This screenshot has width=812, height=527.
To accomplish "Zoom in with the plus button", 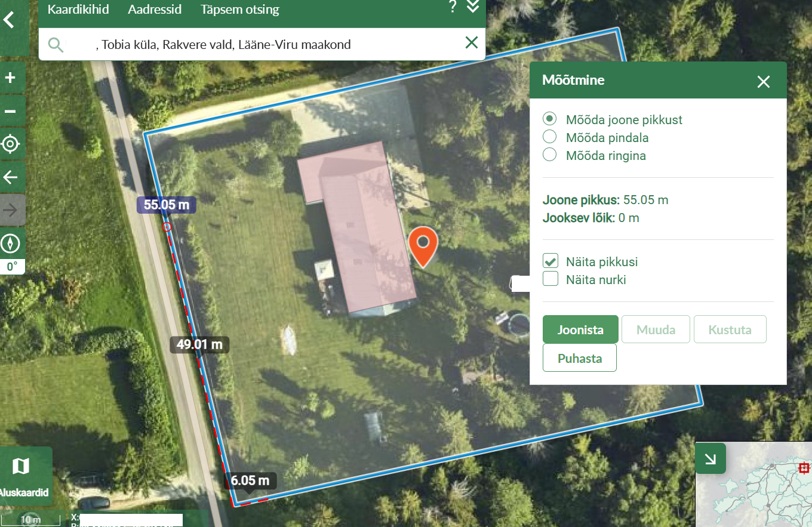I will pos(10,78).
